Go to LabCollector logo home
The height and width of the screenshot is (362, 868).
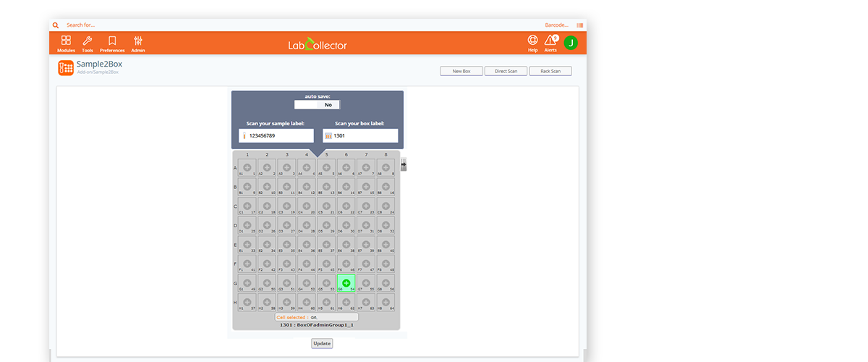pyautogui.click(x=318, y=44)
